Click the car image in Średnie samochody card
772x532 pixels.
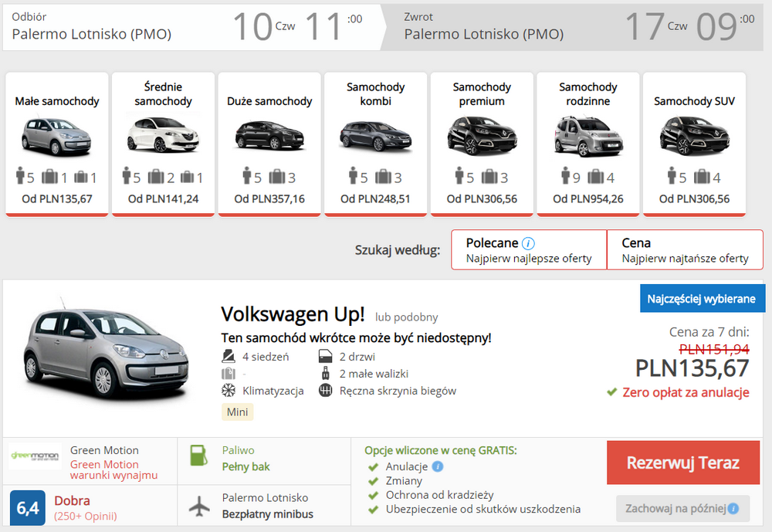(x=164, y=134)
